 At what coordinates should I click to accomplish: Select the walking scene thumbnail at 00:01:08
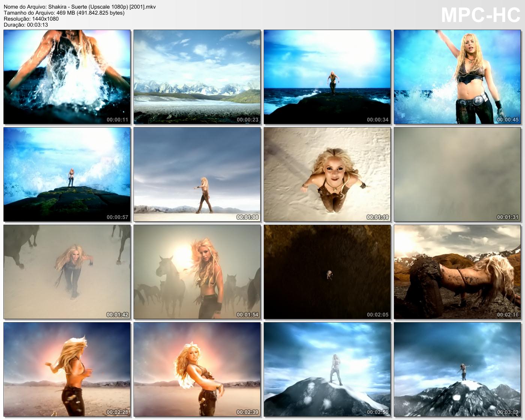point(197,174)
